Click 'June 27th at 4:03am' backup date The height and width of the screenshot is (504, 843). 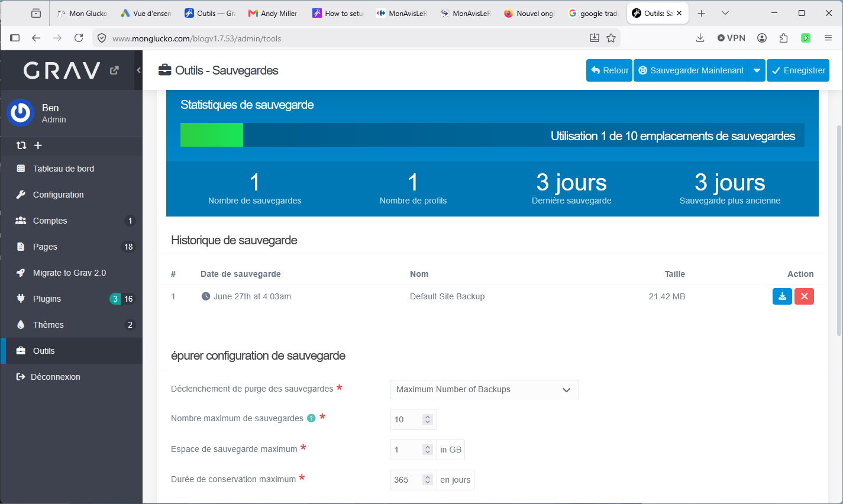click(252, 296)
